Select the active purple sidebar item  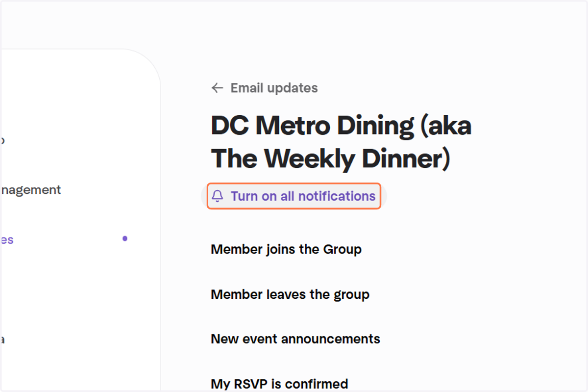click(x=7, y=240)
